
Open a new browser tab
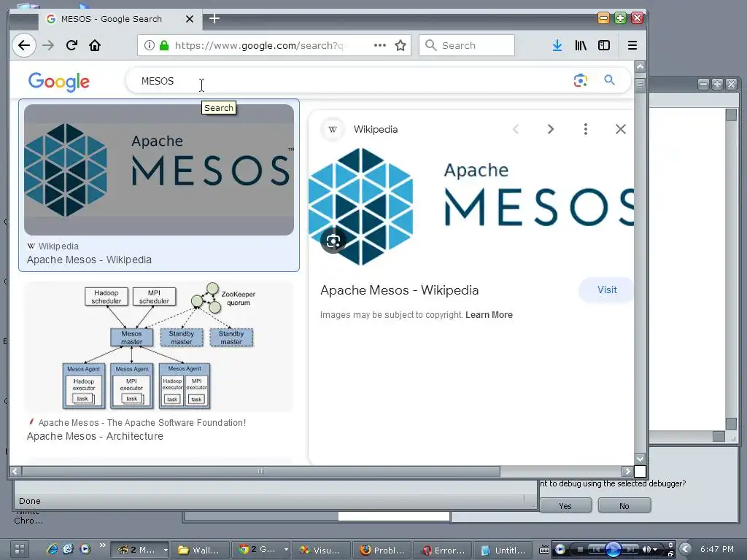click(214, 18)
